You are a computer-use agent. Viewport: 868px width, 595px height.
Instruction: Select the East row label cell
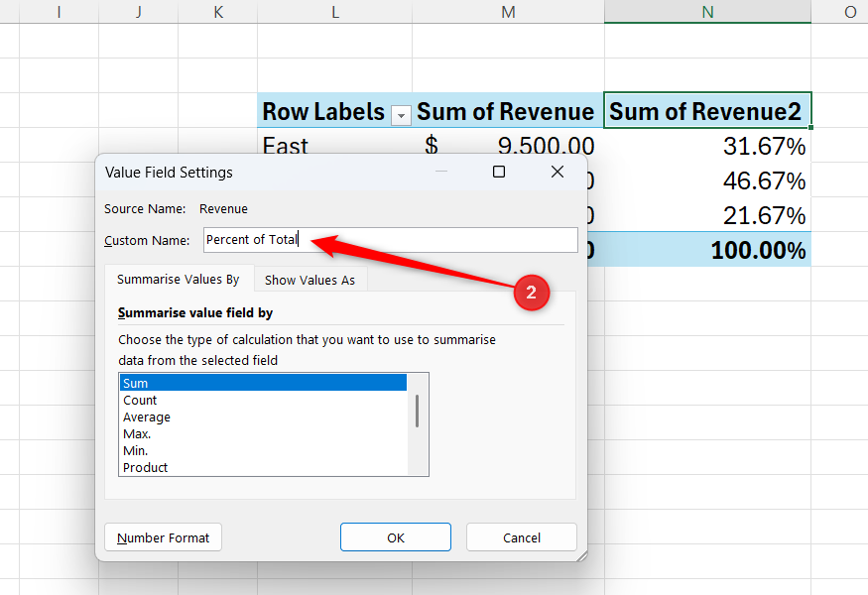334,142
